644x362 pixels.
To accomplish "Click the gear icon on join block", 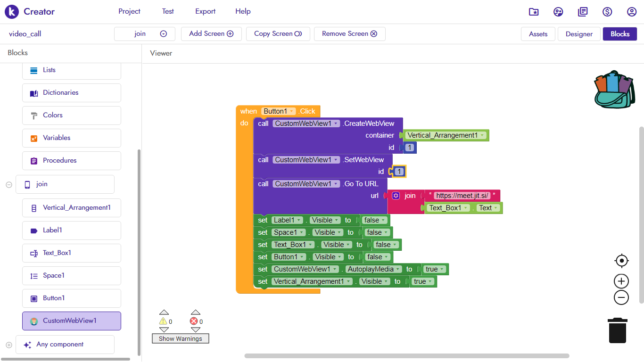I will coord(396,196).
